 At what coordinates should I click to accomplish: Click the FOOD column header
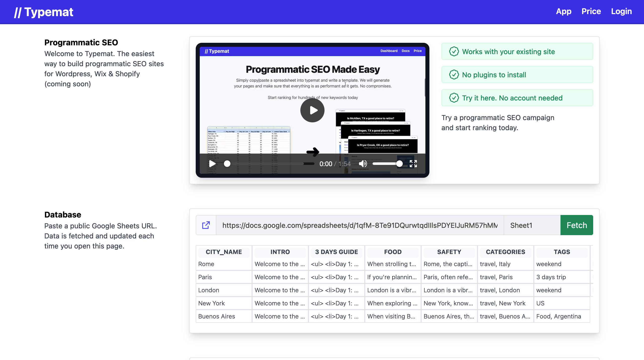coord(393,252)
